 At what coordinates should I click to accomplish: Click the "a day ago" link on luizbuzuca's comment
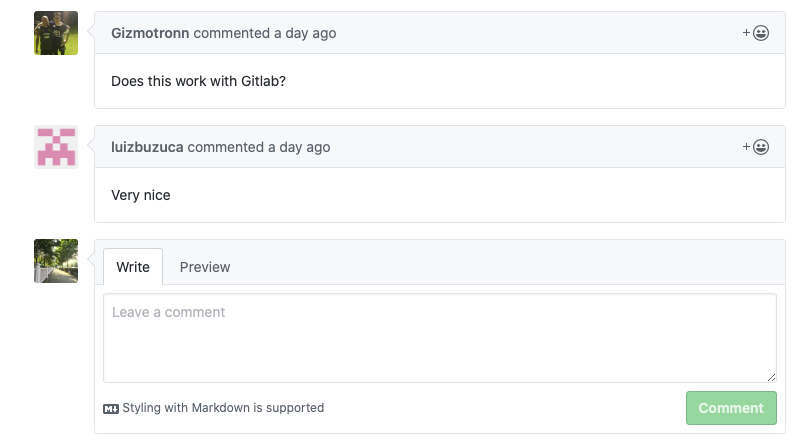(x=299, y=147)
